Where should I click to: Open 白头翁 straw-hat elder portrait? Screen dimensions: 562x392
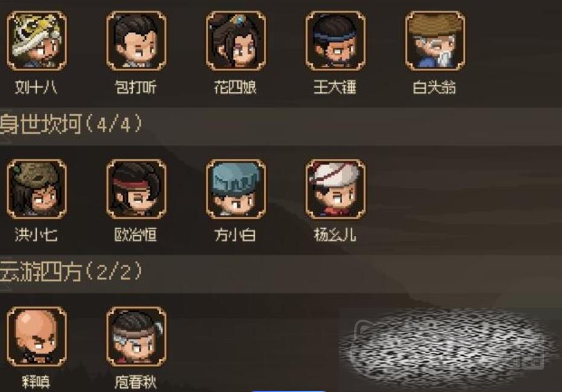[435, 40]
